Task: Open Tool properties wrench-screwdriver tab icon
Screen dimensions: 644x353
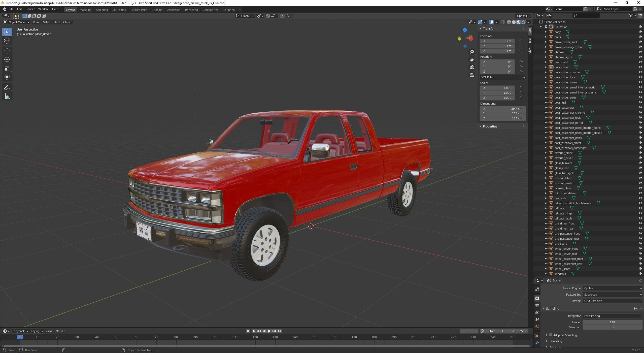Action: pyautogui.click(x=537, y=289)
